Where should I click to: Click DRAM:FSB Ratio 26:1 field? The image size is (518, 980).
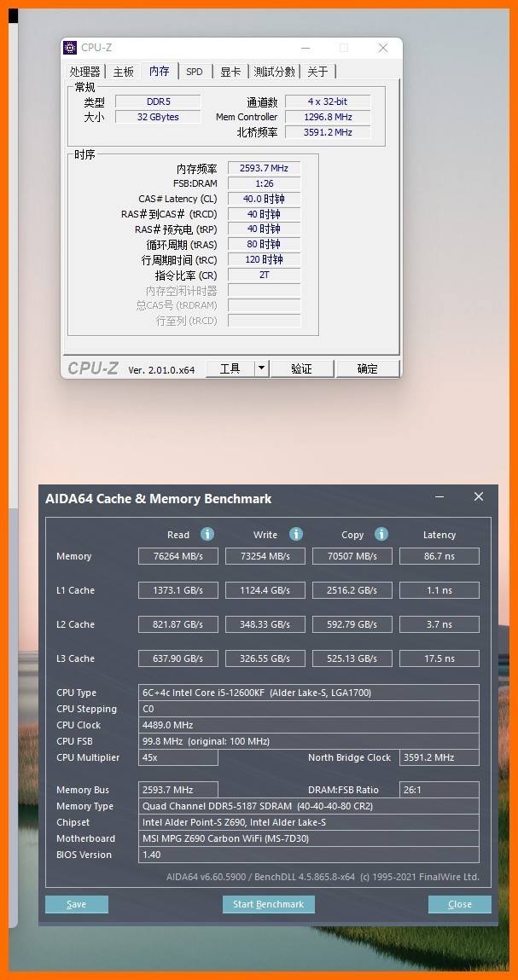pyautogui.click(x=439, y=790)
